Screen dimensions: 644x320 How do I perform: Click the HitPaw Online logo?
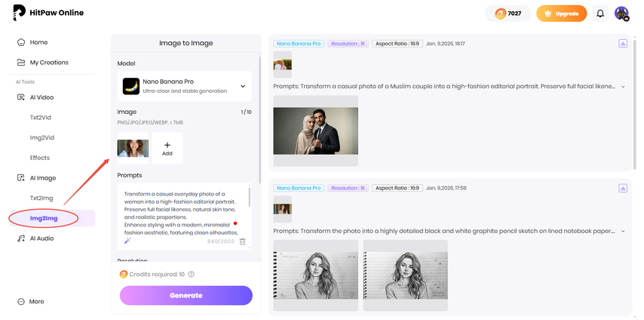tap(48, 13)
